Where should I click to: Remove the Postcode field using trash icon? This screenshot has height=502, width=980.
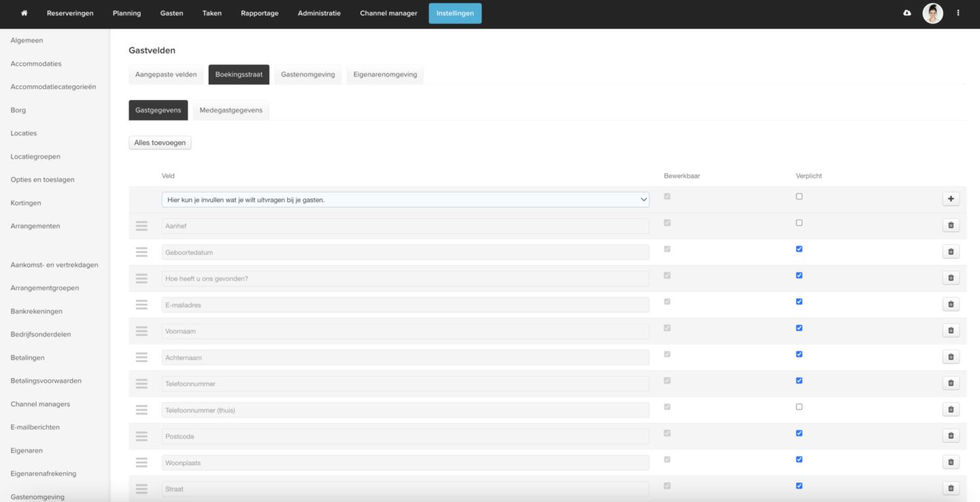coord(950,436)
